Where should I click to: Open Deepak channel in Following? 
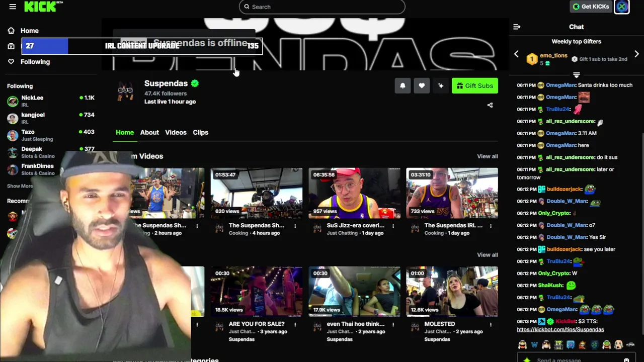pos(51,152)
